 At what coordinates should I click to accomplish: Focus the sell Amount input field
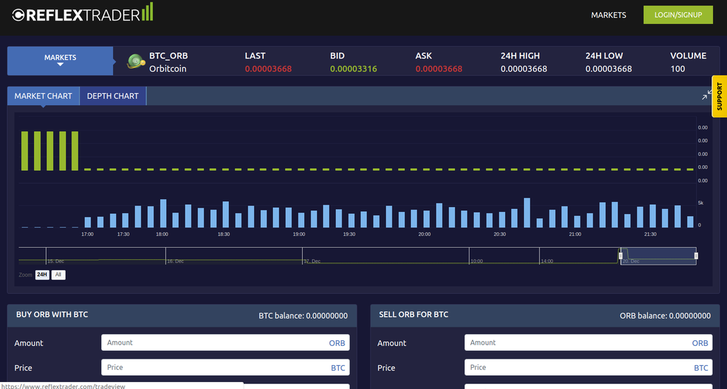[x=588, y=343]
